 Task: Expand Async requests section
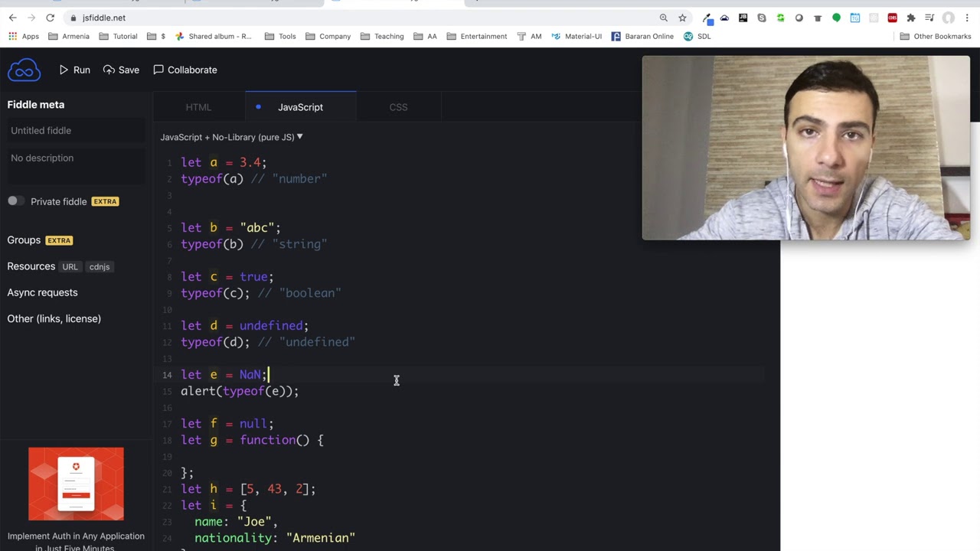(42, 292)
